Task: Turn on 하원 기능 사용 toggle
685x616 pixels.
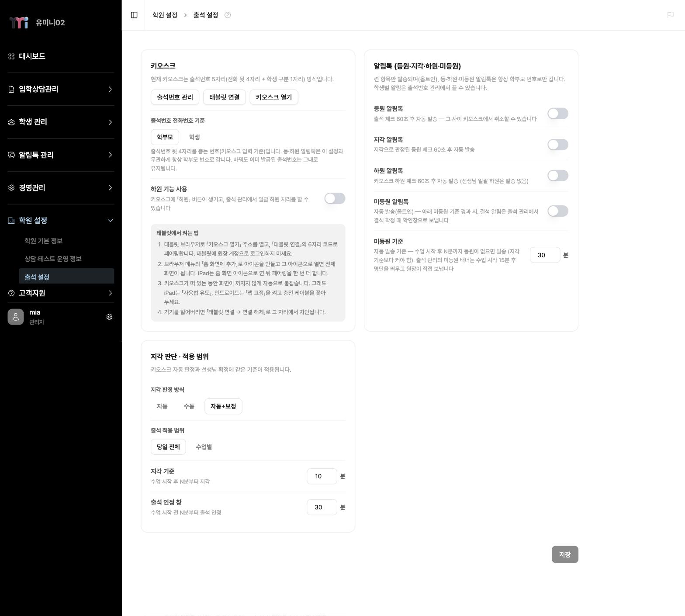Action: click(x=335, y=198)
